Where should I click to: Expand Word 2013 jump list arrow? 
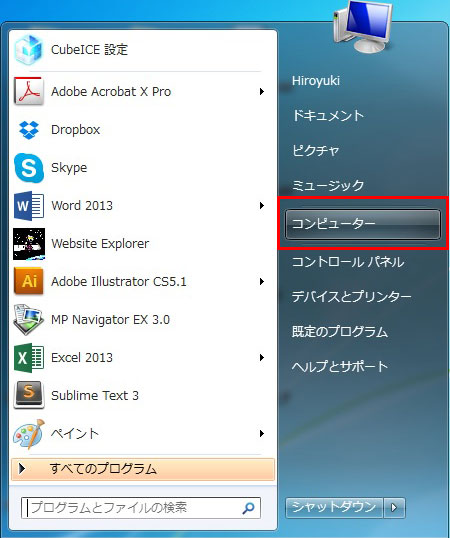point(262,206)
